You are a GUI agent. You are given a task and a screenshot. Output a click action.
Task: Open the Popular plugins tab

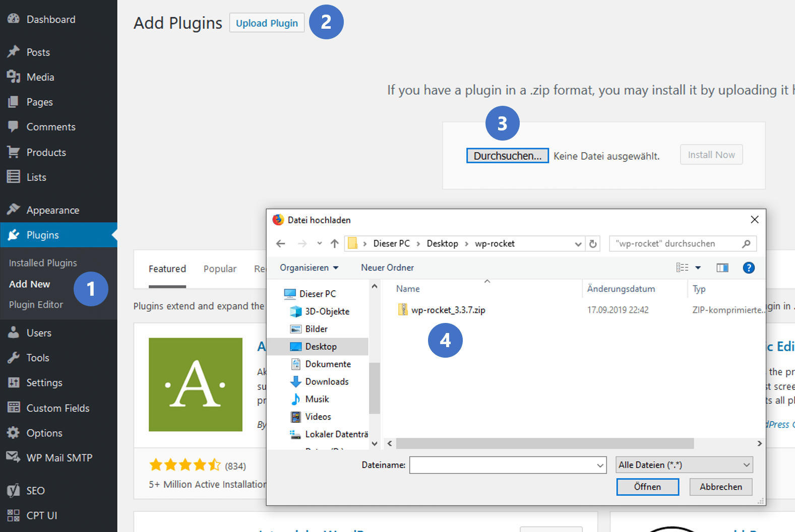point(220,269)
